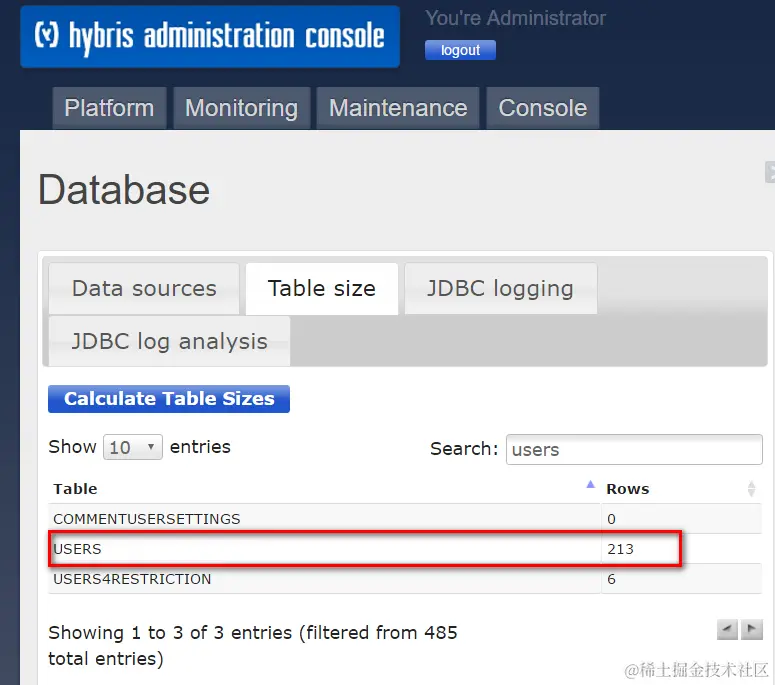775x685 pixels.
Task: Click the hybris administration console logo
Action: click(210, 37)
